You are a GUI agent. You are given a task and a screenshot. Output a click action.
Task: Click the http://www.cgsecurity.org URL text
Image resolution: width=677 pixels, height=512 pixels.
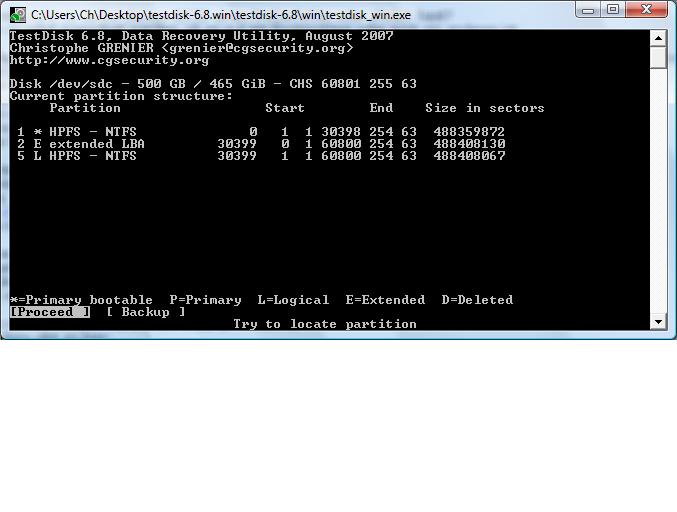tap(109, 60)
